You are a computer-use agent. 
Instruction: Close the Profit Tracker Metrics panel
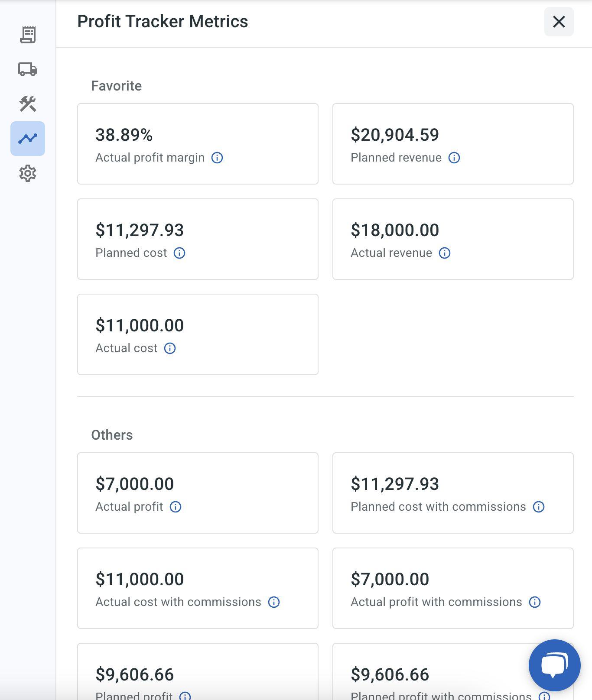tap(559, 22)
